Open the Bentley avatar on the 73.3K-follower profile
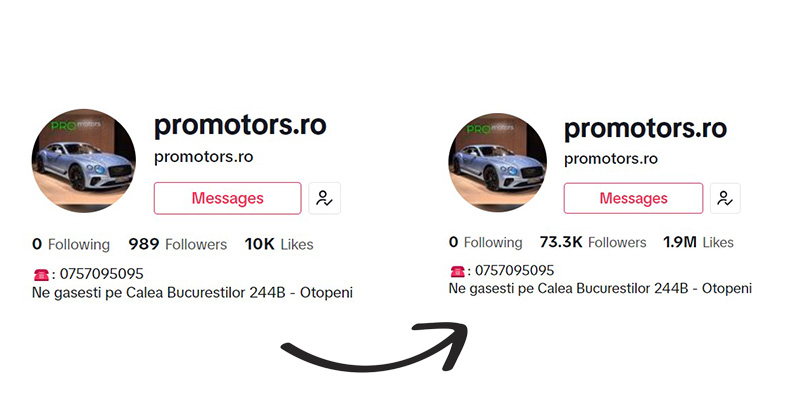The image size is (800, 400). [497, 161]
